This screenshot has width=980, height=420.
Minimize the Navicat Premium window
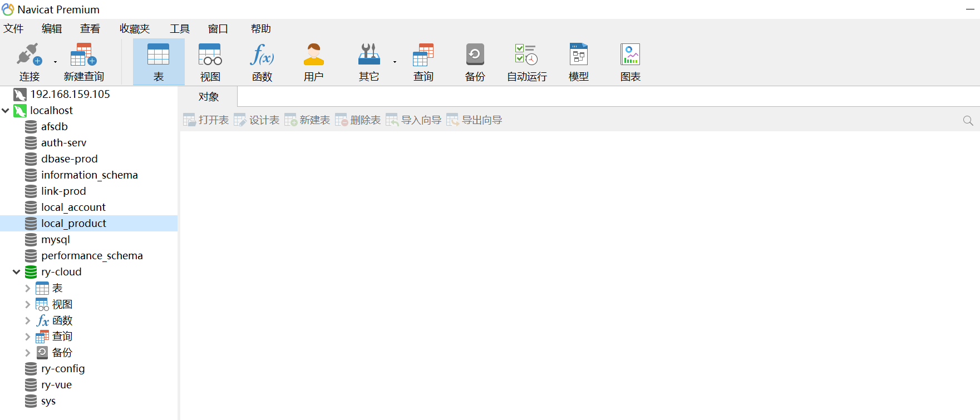[x=971, y=9]
